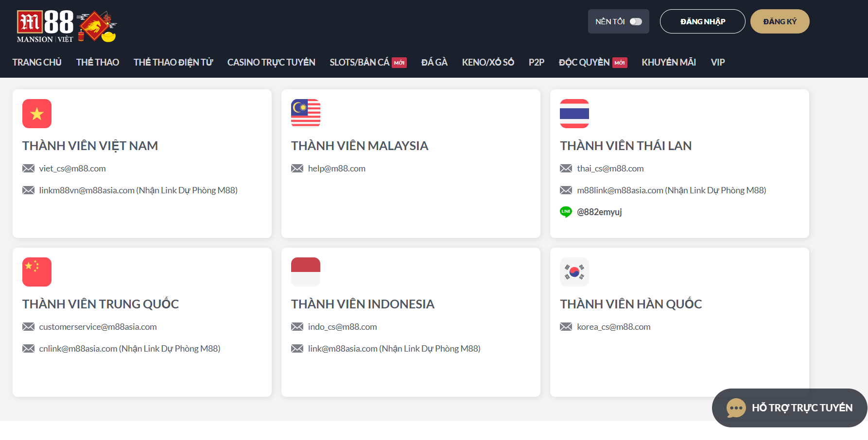Click the Thành Viên Indonesia heading
Viewport: 868px width, 440px height.
click(x=363, y=304)
